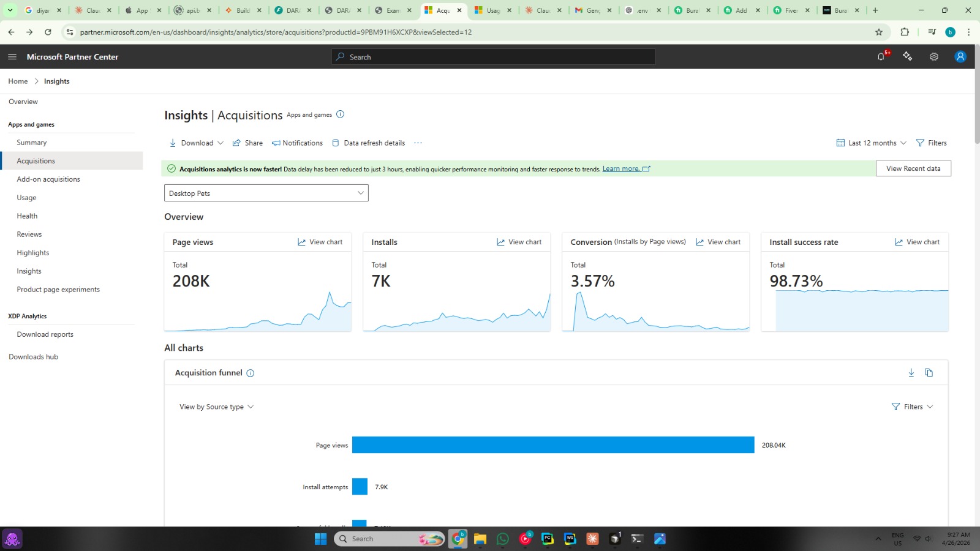Click the Share button
The height and width of the screenshot is (551, 980).
coord(247,143)
